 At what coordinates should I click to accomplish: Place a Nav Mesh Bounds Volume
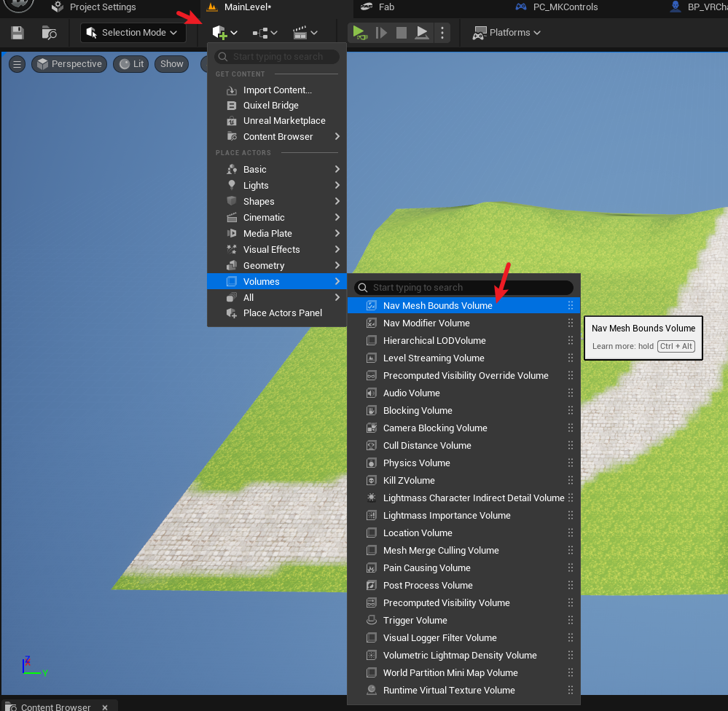(x=463, y=305)
